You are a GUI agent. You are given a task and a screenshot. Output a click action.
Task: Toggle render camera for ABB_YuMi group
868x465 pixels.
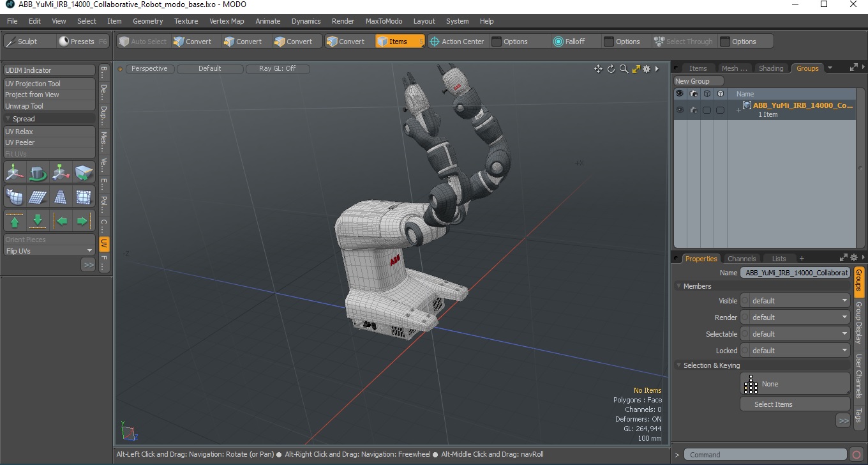[x=693, y=110]
